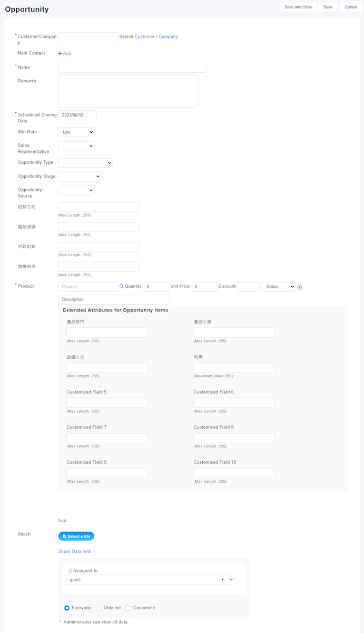Click the Scheduled Closing Date field
This screenshot has height=633, width=364.
click(77, 115)
